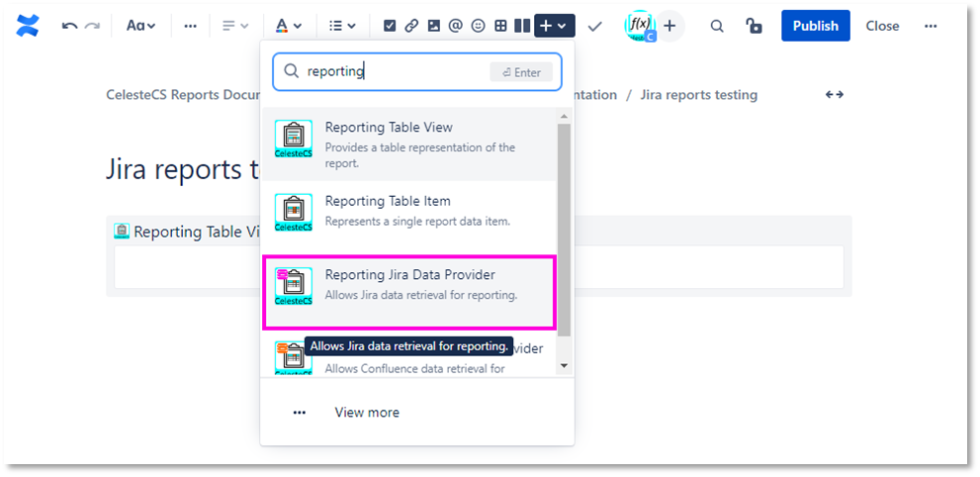The height and width of the screenshot is (477, 980).
Task: Click the Enter hint button in search
Action: coord(521,72)
